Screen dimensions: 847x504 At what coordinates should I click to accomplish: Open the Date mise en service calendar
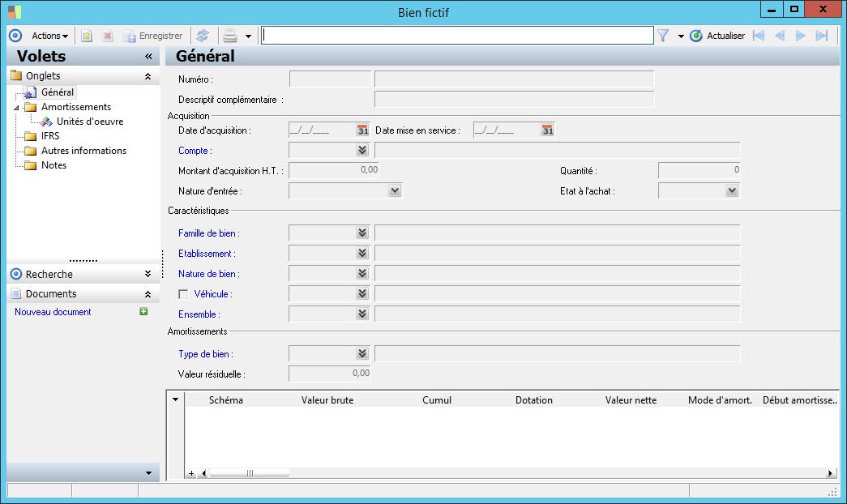[x=548, y=130]
